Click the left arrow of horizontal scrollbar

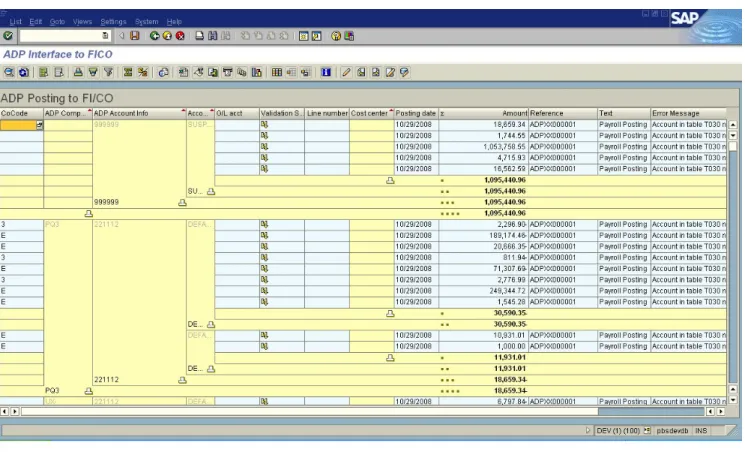click(5, 411)
